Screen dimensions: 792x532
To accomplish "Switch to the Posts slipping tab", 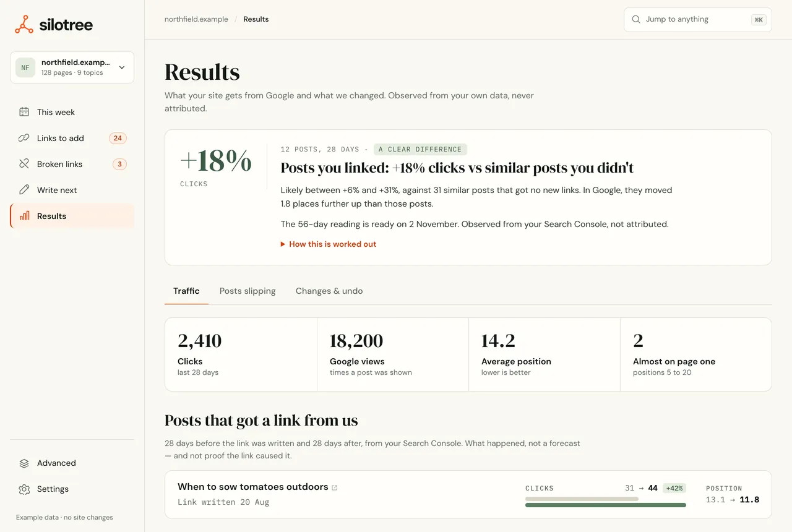I will (x=247, y=291).
